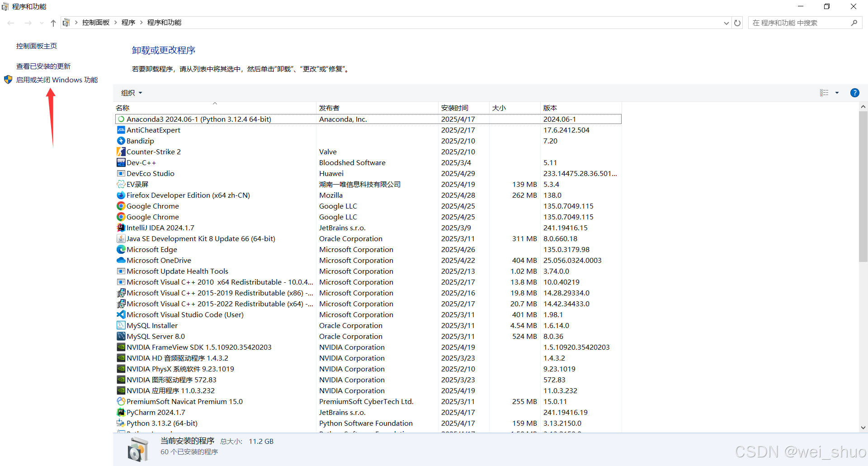Click the Firefox Developer Edition icon

121,195
